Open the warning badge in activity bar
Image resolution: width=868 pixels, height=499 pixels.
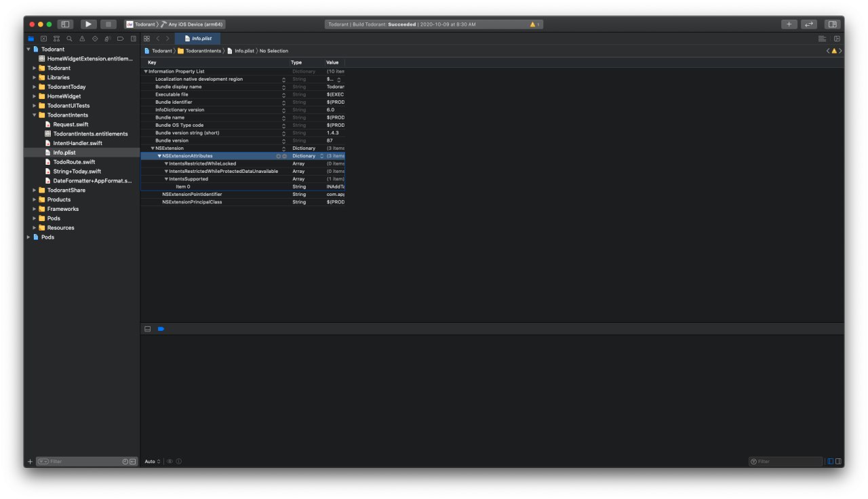tap(535, 24)
